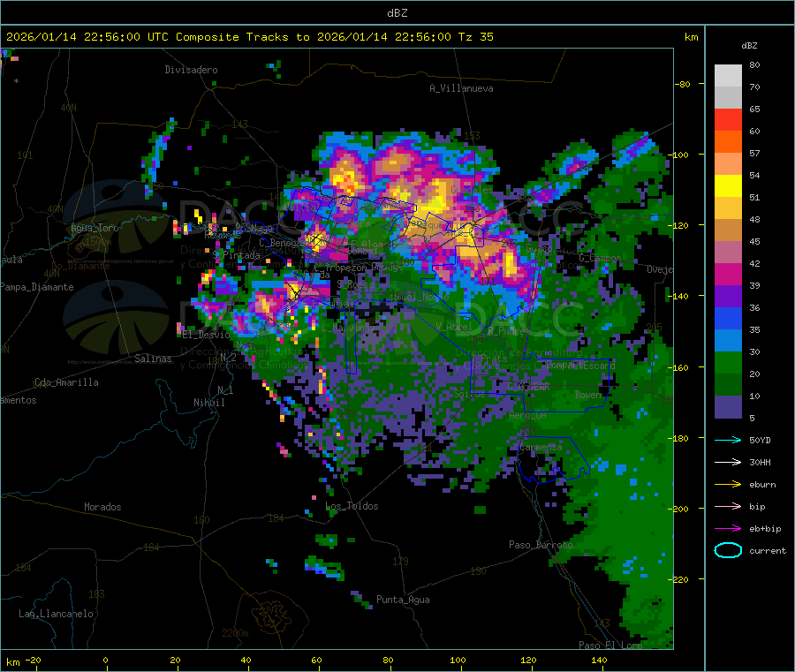Click the dBZ title at top
The height and width of the screenshot is (672, 795).
pyautogui.click(x=397, y=13)
